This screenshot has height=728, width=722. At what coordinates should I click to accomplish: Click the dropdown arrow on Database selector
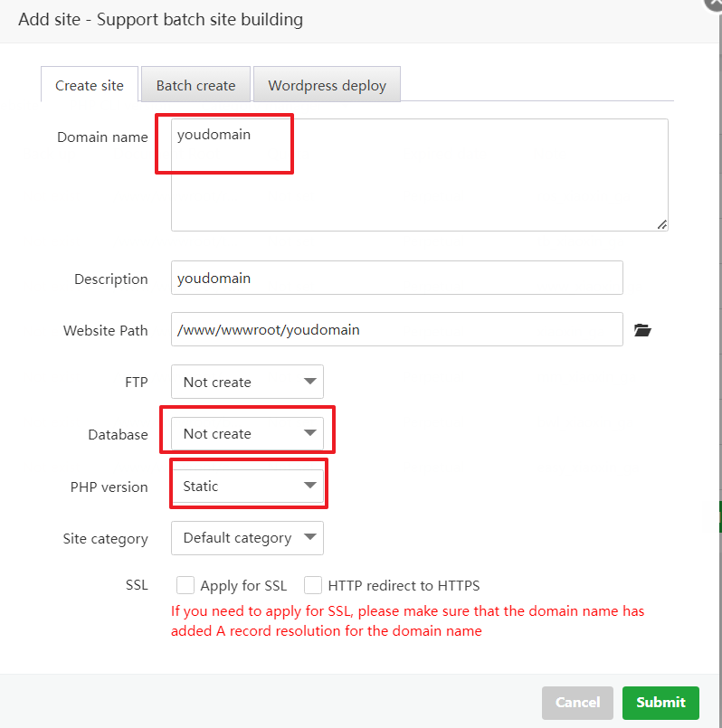coord(309,432)
